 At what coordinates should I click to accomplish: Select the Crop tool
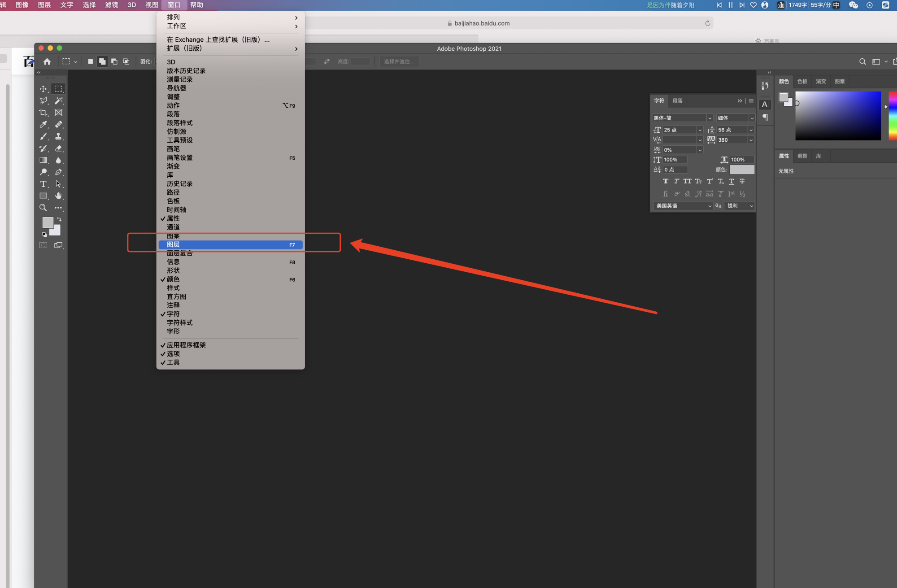43,113
